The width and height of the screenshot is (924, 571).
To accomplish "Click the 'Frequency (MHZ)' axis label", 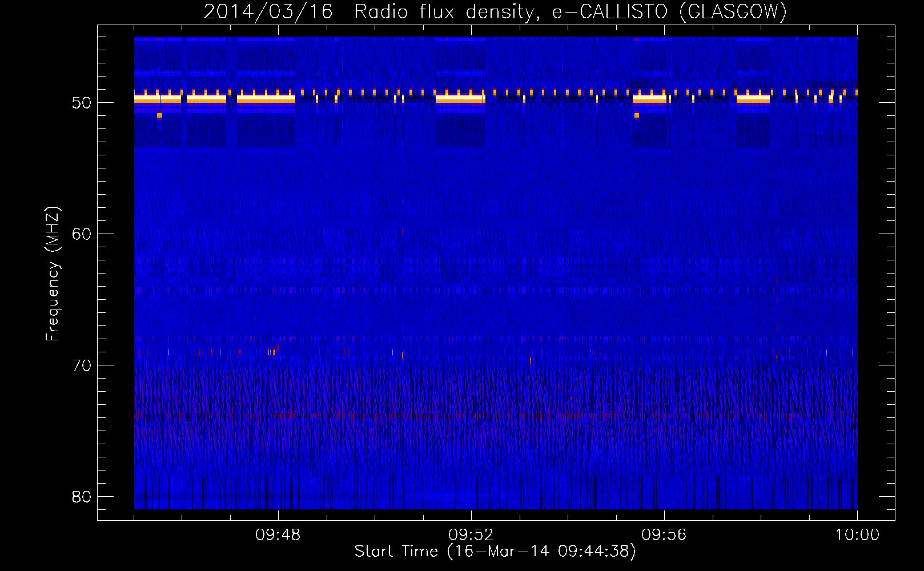I will point(52,274).
